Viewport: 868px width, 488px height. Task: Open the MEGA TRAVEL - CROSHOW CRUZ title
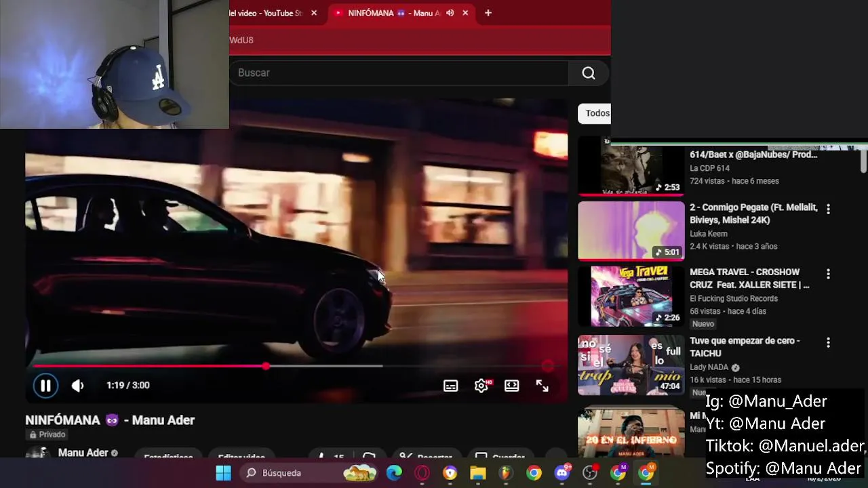(750, 279)
